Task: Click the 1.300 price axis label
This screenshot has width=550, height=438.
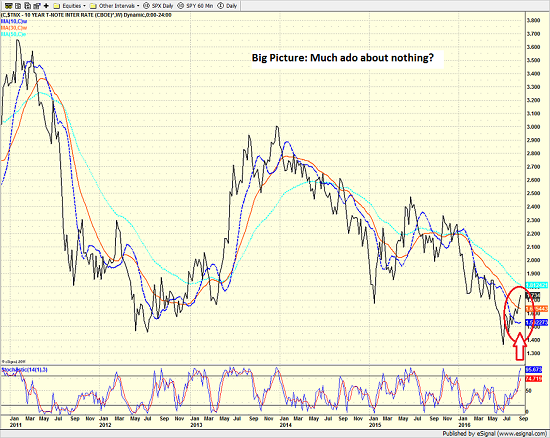Action: 534,353
